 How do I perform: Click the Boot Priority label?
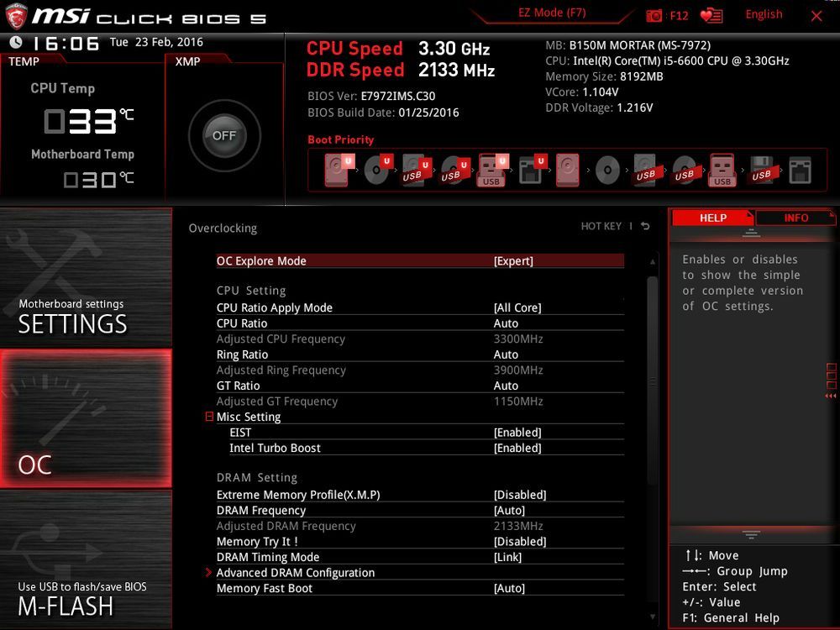[341, 139]
